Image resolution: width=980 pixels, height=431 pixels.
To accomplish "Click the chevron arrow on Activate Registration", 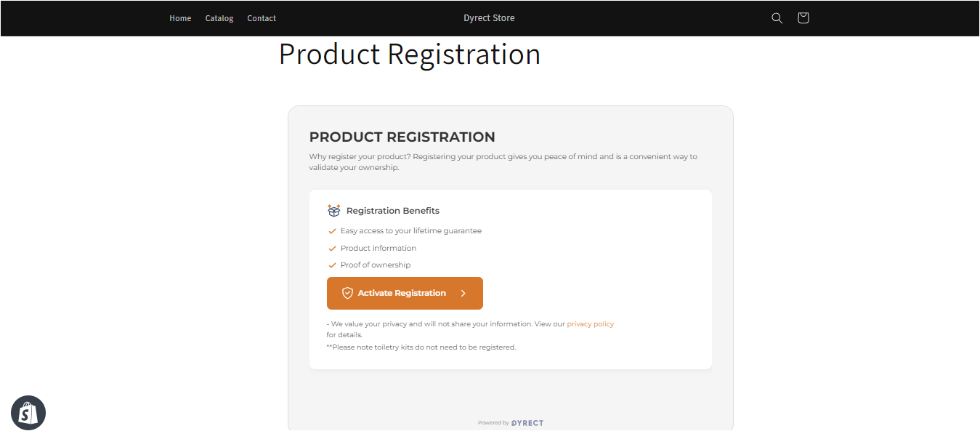I will click(x=463, y=293).
